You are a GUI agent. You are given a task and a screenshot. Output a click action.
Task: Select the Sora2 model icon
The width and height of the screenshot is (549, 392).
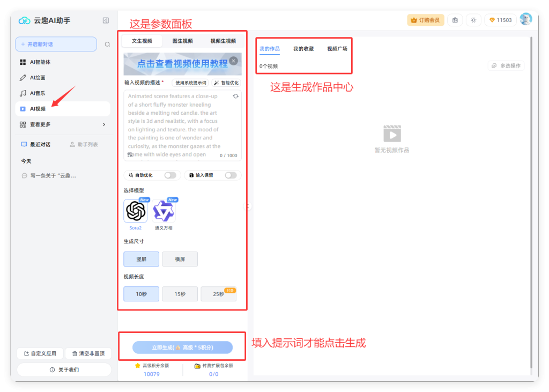pyautogui.click(x=136, y=211)
